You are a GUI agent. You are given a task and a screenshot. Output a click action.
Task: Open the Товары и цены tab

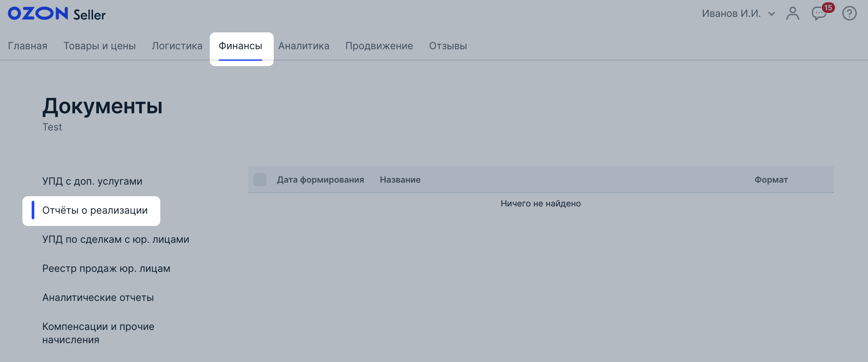[x=99, y=46]
